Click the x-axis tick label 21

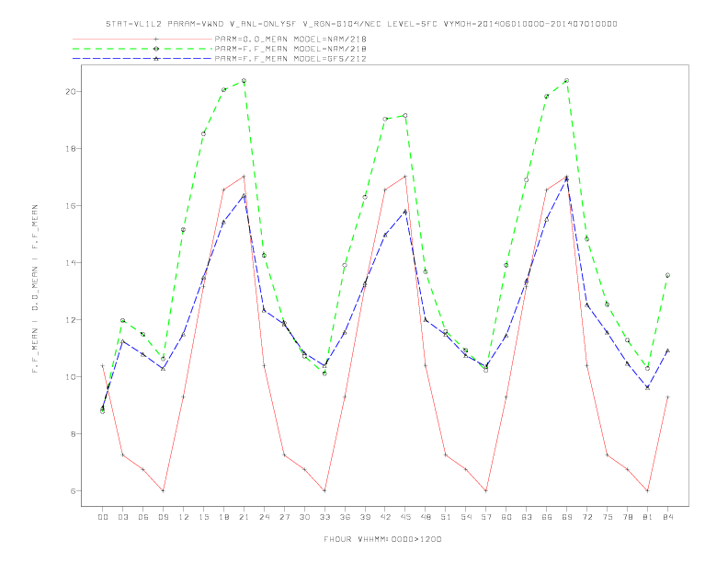pyautogui.click(x=244, y=517)
